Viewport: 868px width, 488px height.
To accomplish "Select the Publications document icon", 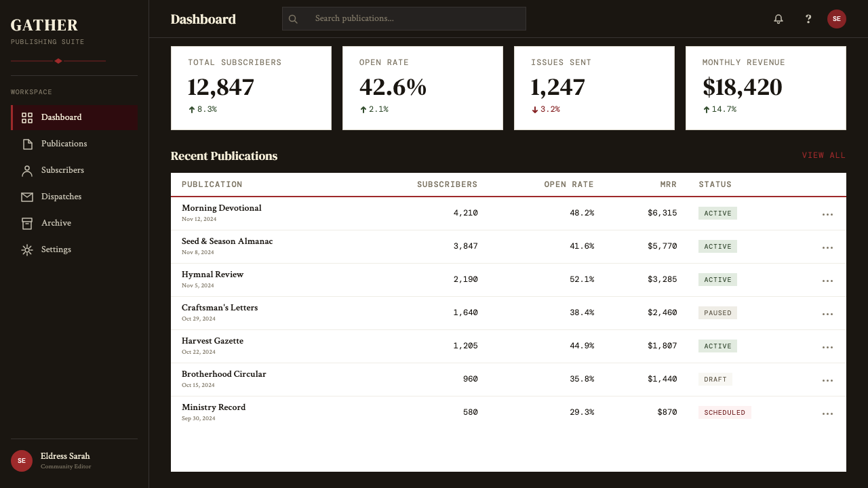I will click(x=27, y=144).
